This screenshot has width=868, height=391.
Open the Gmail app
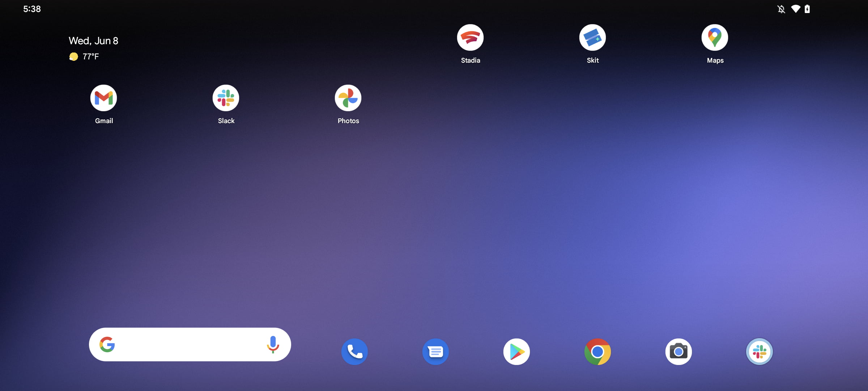pyautogui.click(x=103, y=98)
